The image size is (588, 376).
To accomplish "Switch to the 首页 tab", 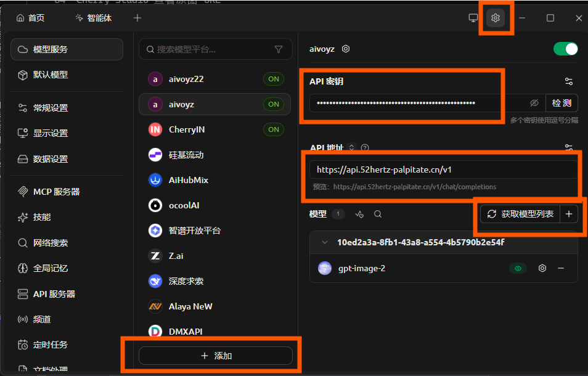I will click(30, 18).
